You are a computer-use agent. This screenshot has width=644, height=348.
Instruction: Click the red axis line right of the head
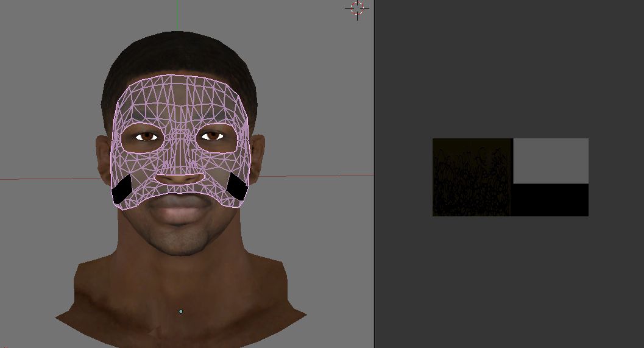(317, 176)
